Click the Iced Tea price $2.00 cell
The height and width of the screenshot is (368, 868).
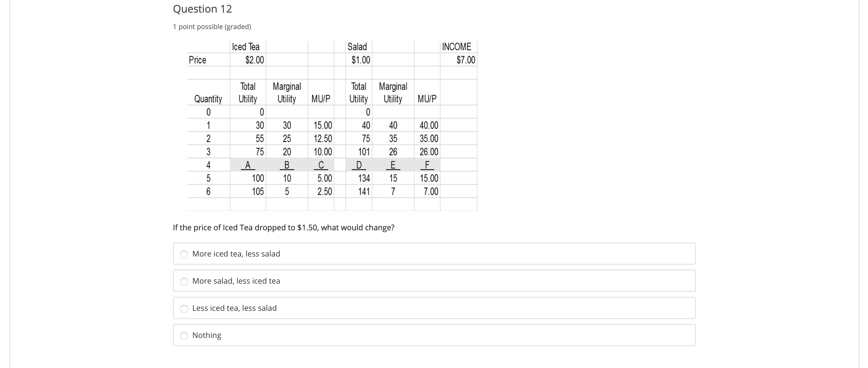click(x=254, y=60)
